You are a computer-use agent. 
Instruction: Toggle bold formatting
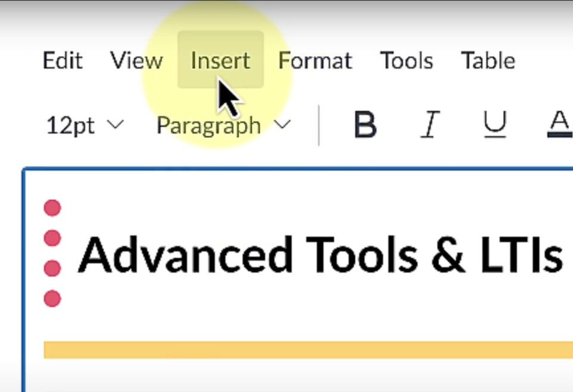[x=365, y=125]
